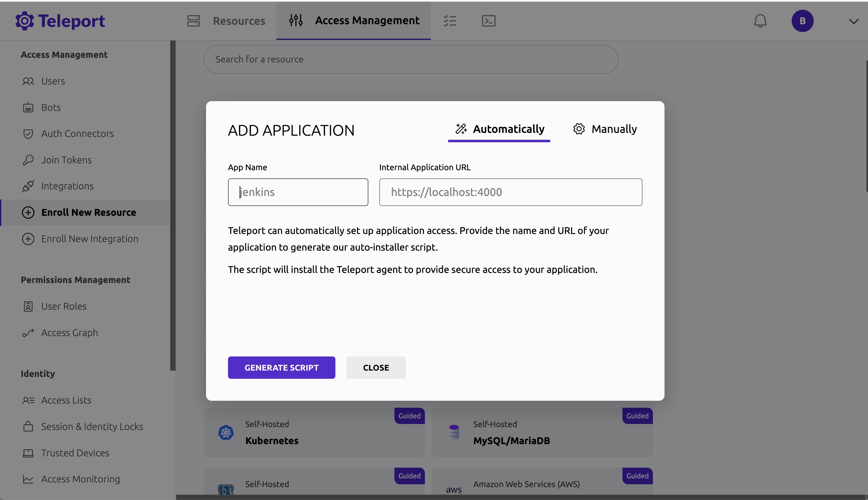Click the Trusted Devices laptop icon

pos(28,453)
